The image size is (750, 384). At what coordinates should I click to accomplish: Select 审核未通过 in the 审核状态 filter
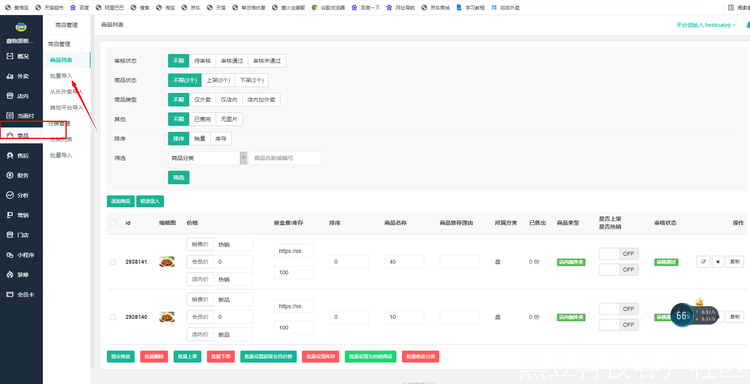click(x=267, y=61)
